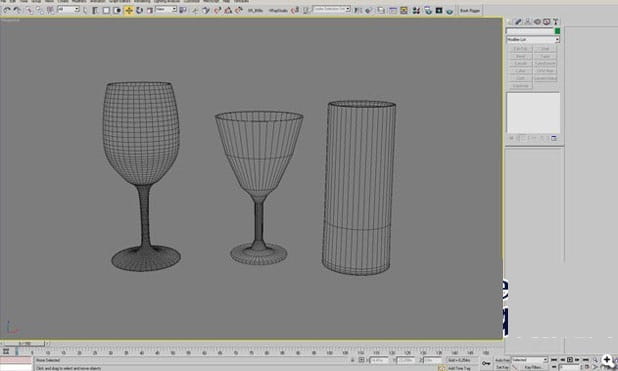This screenshot has height=371, width=618.
Task: Open the Named Selection Sets dropdown
Action: (x=331, y=9)
